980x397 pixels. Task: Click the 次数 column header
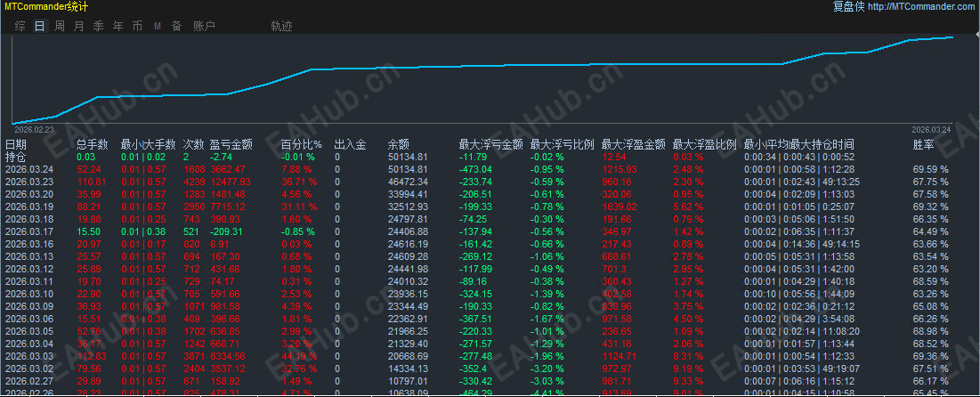pyautogui.click(x=194, y=145)
